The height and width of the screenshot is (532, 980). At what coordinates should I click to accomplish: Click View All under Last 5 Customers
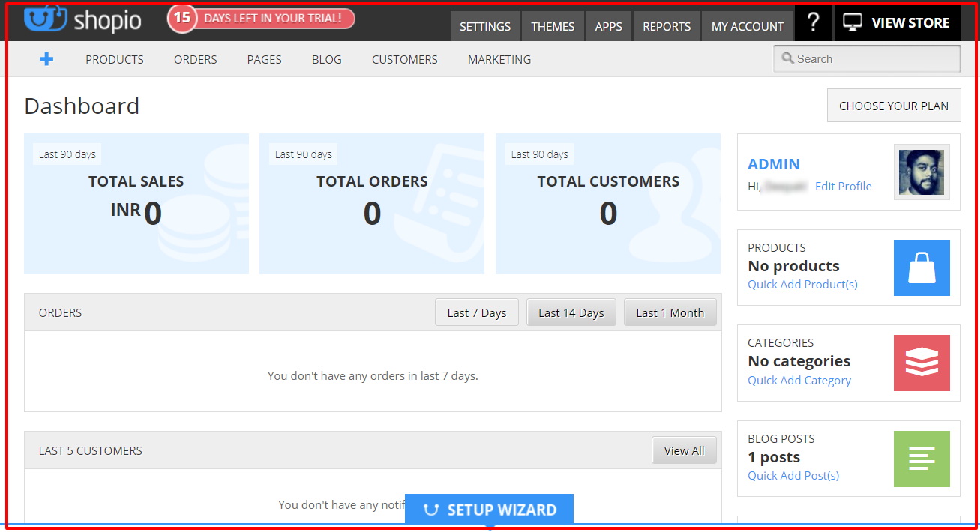(x=684, y=450)
